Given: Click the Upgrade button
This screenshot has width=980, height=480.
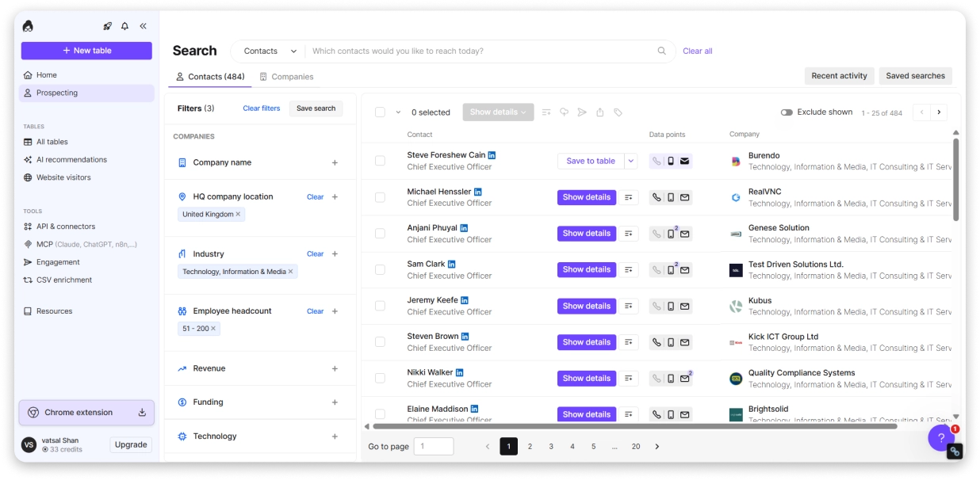Looking at the screenshot, I should pyautogui.click(x=131, y=444).
